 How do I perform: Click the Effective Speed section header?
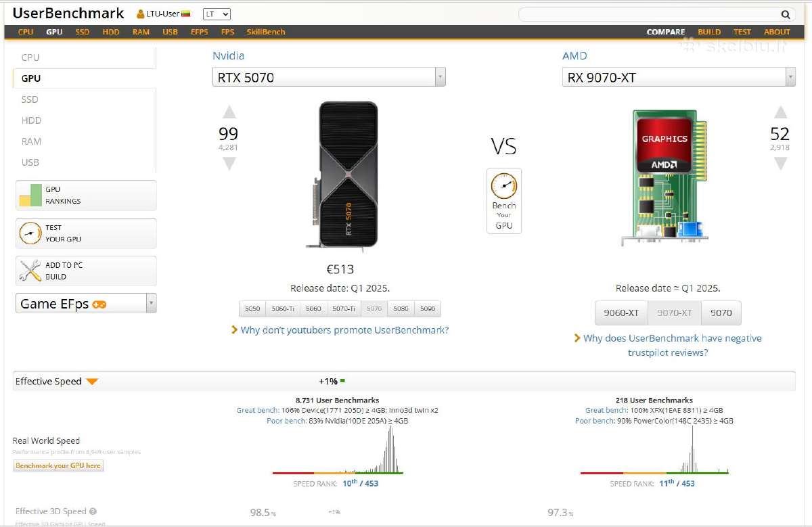tap(404, 382)
